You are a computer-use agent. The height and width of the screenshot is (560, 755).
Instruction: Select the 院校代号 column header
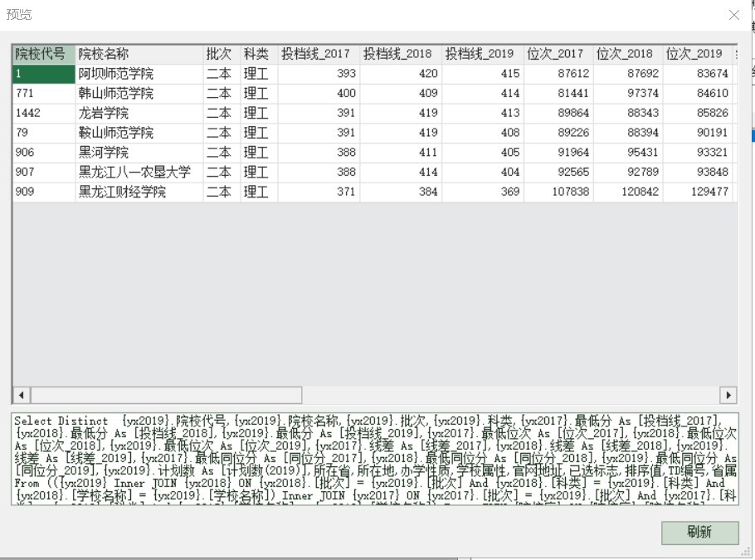(x=44, y=54)
